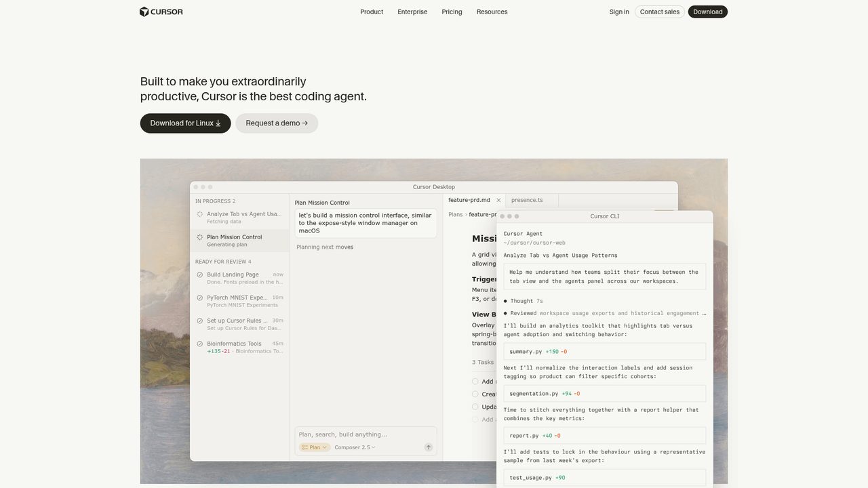Click the 'Planning next moves' status text
This screenshot has width=868, height=488.
325,247
